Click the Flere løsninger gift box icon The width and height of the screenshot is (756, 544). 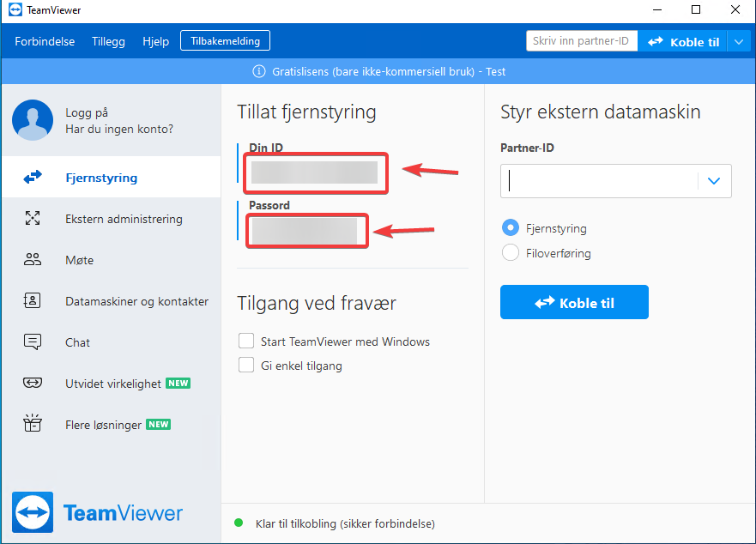[33, 423]
